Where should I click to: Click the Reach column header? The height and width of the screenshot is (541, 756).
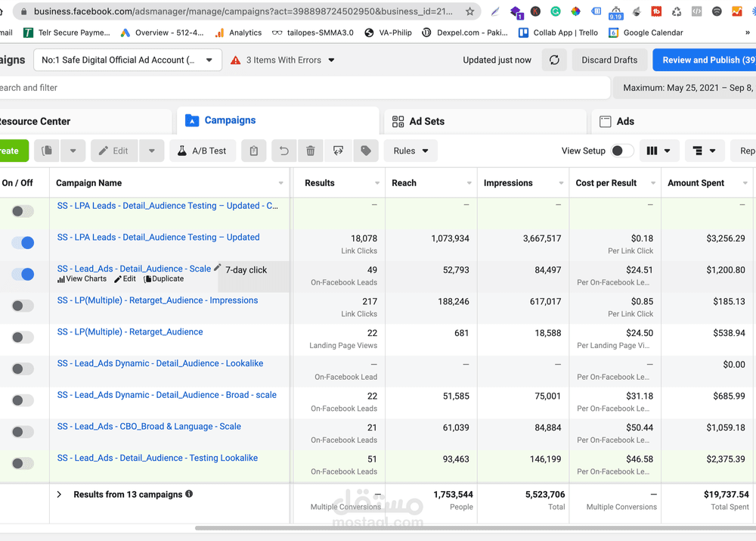pos(404,183)
